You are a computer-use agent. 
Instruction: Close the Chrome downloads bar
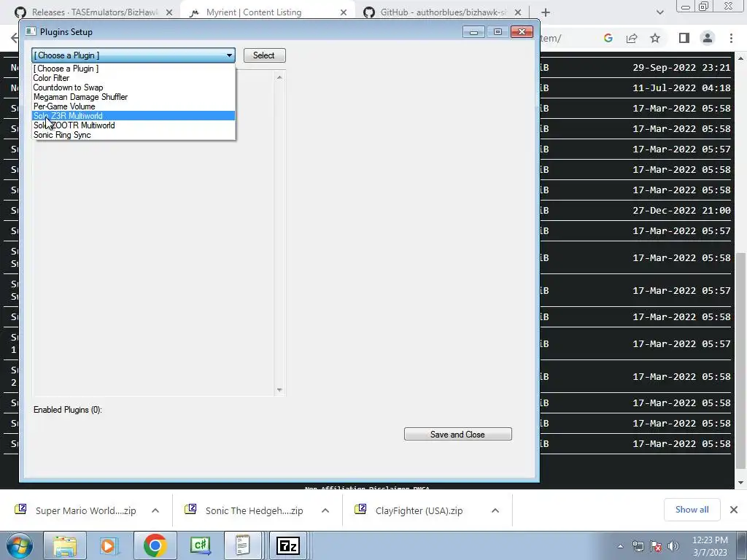pyautogui.click(x=734, y=510)
